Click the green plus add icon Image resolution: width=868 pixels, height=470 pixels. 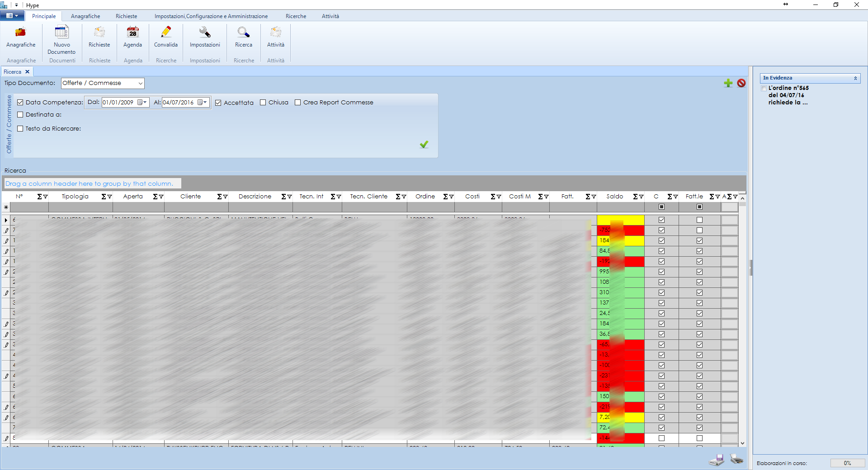point(728,83)
